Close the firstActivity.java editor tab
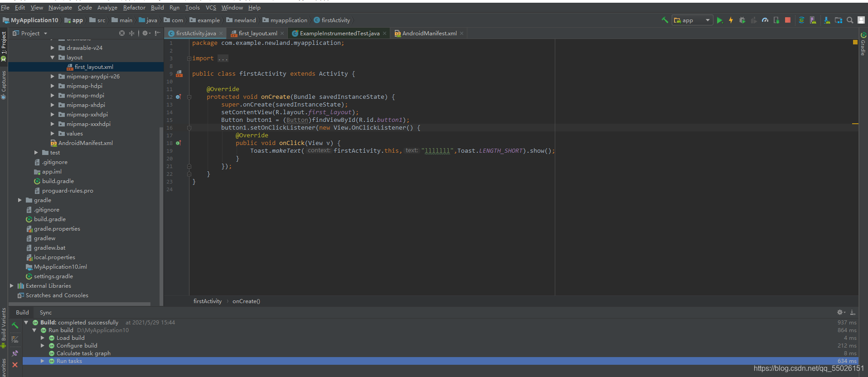The image size is (868, 377). pyautogui.click(x=221, y=33)
